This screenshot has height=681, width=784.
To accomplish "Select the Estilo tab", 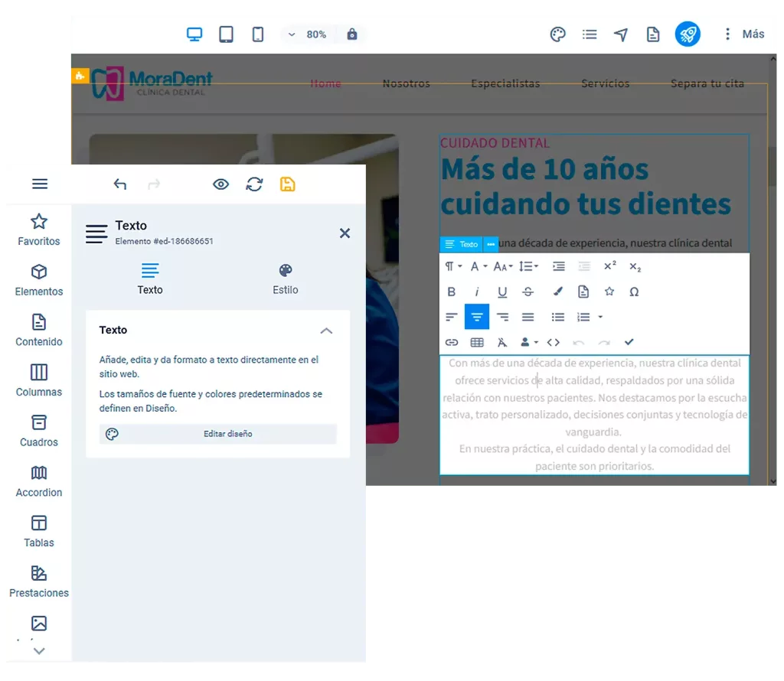I will click(x=285, y=279).
